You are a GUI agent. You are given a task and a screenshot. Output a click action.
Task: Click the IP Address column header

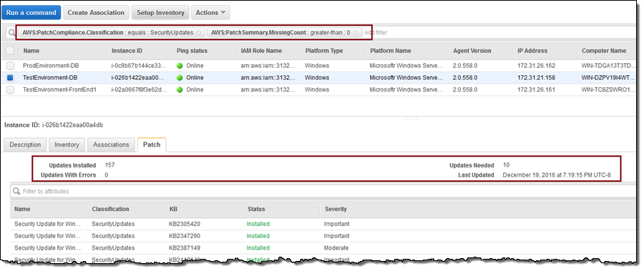[532, 51]
